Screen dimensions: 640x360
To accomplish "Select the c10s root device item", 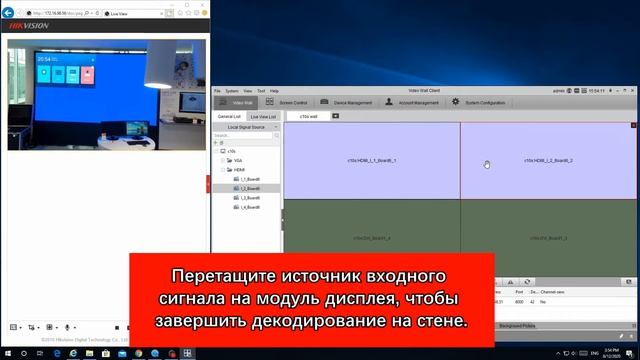I will (x=228, y=151).
